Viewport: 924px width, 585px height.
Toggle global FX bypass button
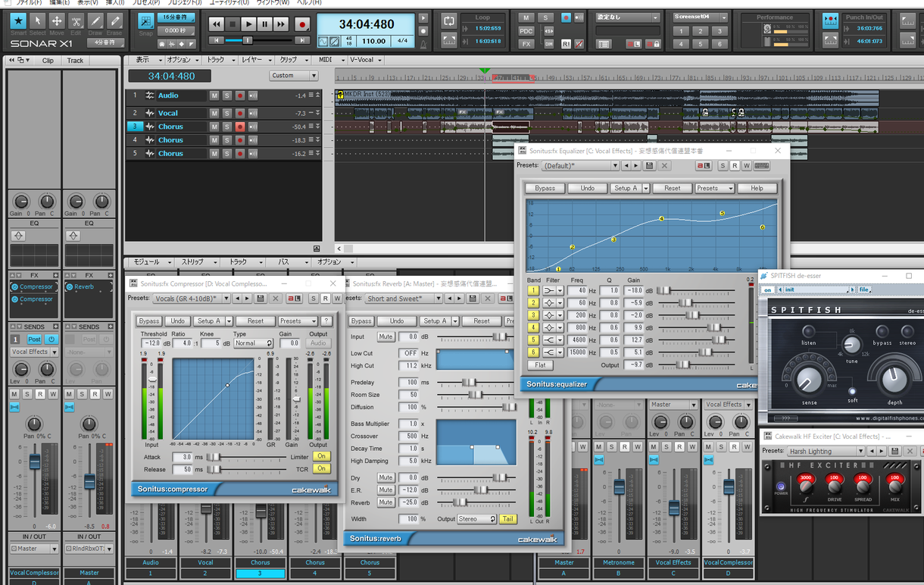click(x=526, y=44)
